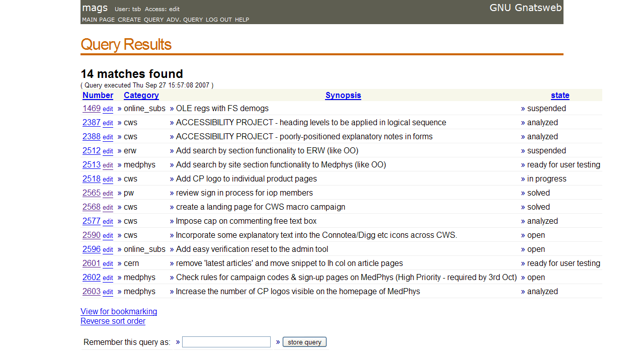Click LOG OUT in the top bar
The height and width of the screenshot is (363, 644).
coord(219,20)
